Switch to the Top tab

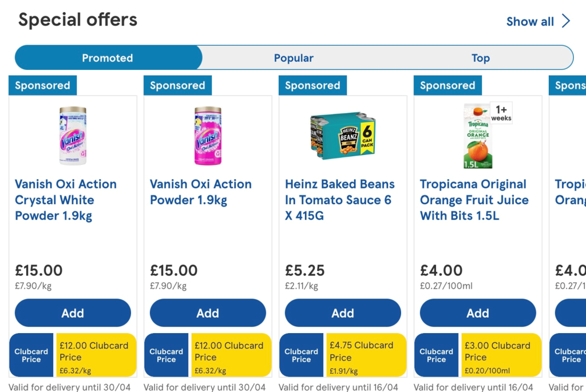[x=480, y=58]
